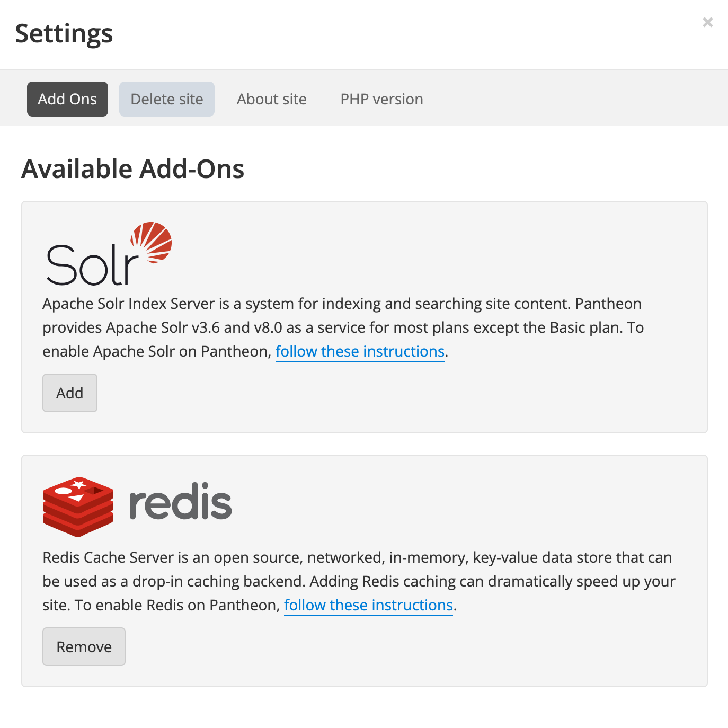
Task: Open the Redis follow these instructions link
Action: [x=368, y=605]
